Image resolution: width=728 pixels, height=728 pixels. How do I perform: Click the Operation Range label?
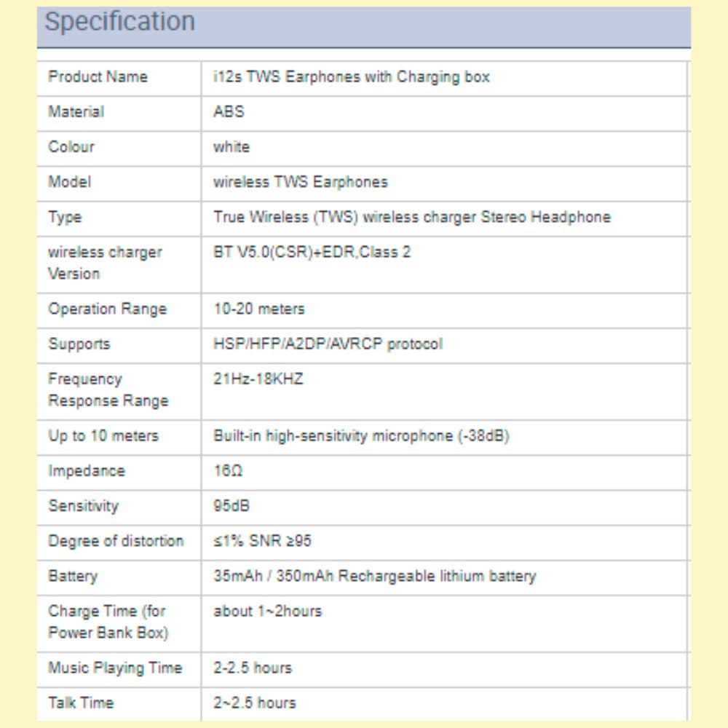107,309
